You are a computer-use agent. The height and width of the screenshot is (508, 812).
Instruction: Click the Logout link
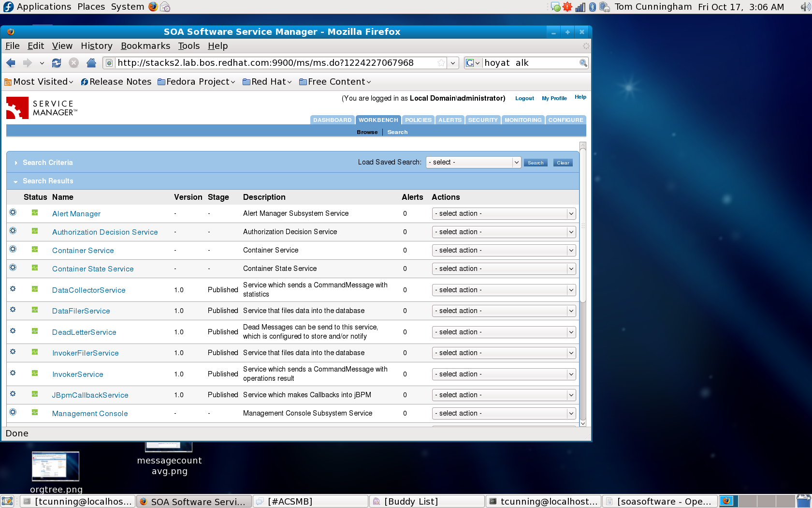524,98
